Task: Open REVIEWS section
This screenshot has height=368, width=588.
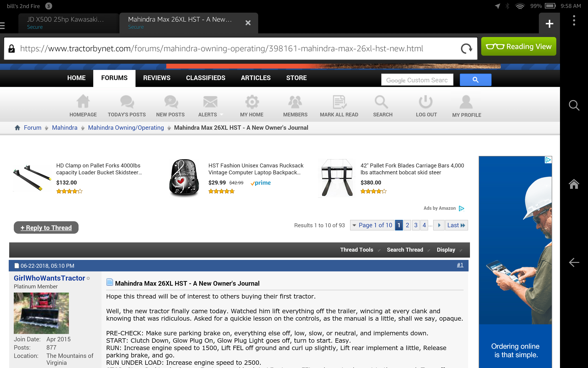Action: pyautogui.click(x=157, y=78)
